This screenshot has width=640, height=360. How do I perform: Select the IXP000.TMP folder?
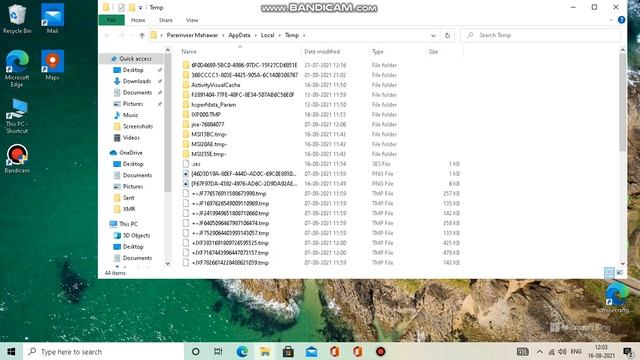click(x=206, y=115)
